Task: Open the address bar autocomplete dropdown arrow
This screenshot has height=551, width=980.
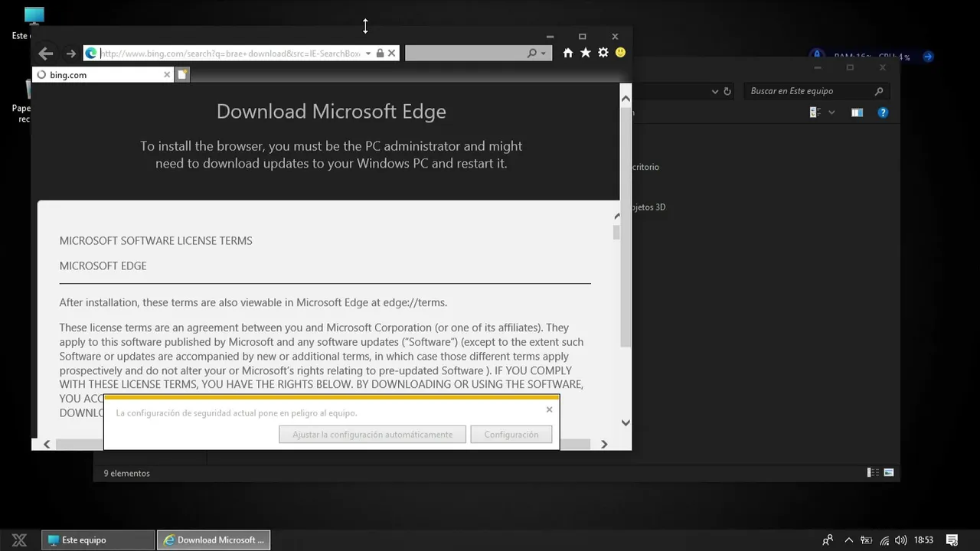Action: (368, 54)
